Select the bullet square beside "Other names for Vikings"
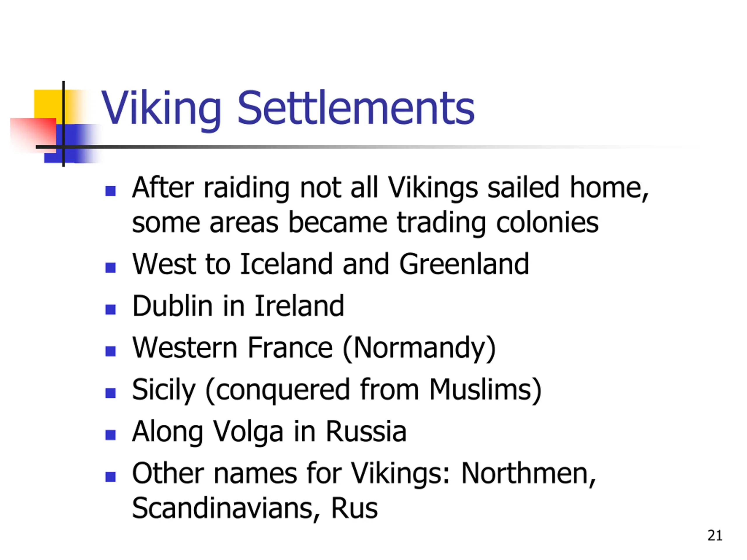This screenshot has height=560, width=747. [110, 477]
